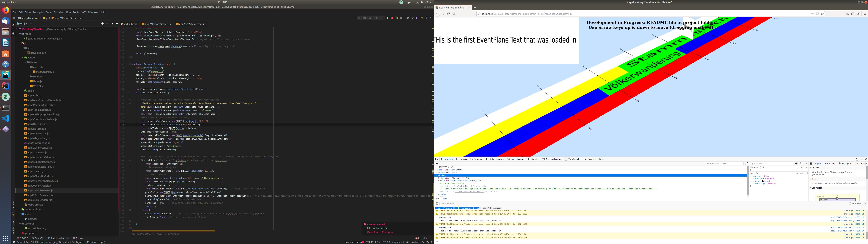The height and width of the screenshot is (244, 868).
Task: Toggle the CSS console filter
Action: [x=484, y=208]
